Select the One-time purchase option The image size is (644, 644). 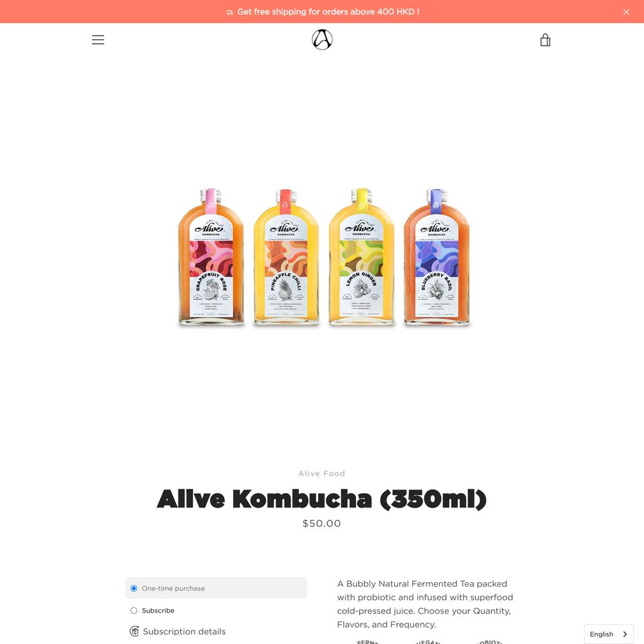pos(134,588)
